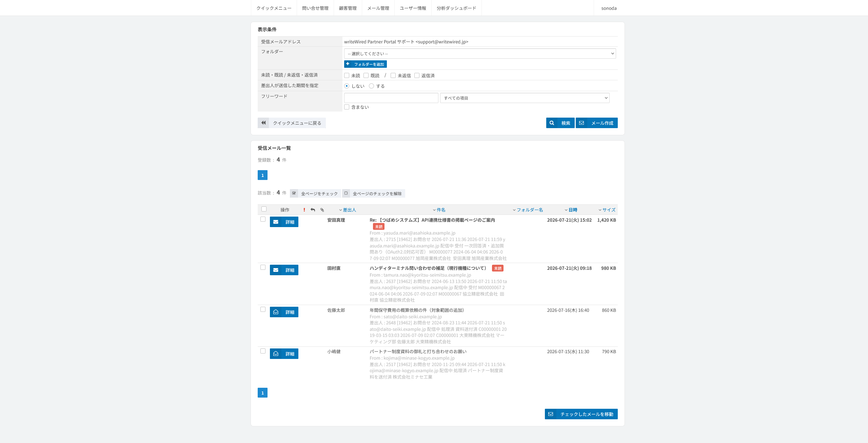
Task: Expand the すべての項目 search scope dropdown
Action: [525, 98]
